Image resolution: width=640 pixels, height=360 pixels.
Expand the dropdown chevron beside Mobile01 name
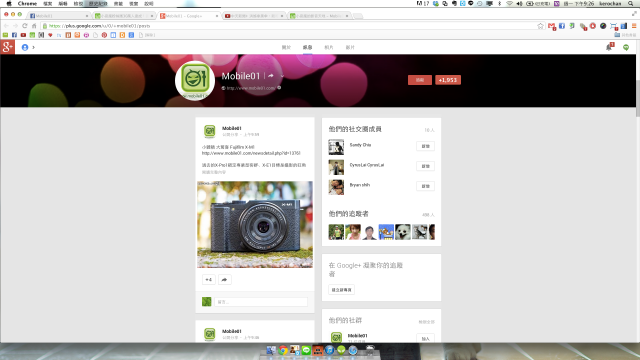pos(282,76)
